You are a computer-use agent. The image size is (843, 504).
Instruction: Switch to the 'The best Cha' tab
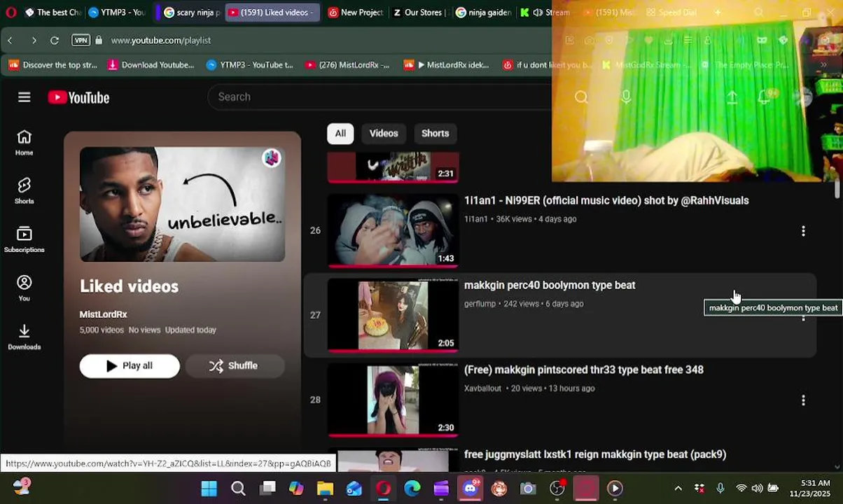[x=53, y=13]
